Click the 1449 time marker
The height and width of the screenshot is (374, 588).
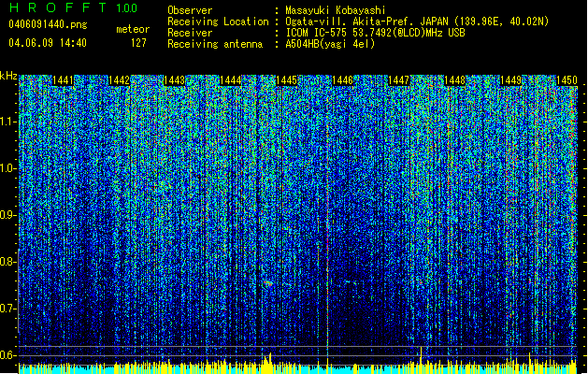pyautogui.click(x=510, y=80)
